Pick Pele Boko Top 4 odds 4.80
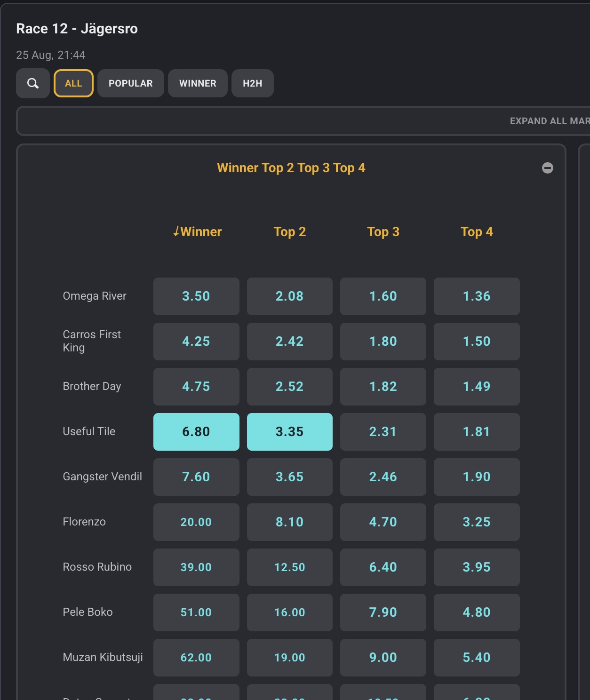The width and height of the screenshot is (590, 700). [x=477, y=612]
